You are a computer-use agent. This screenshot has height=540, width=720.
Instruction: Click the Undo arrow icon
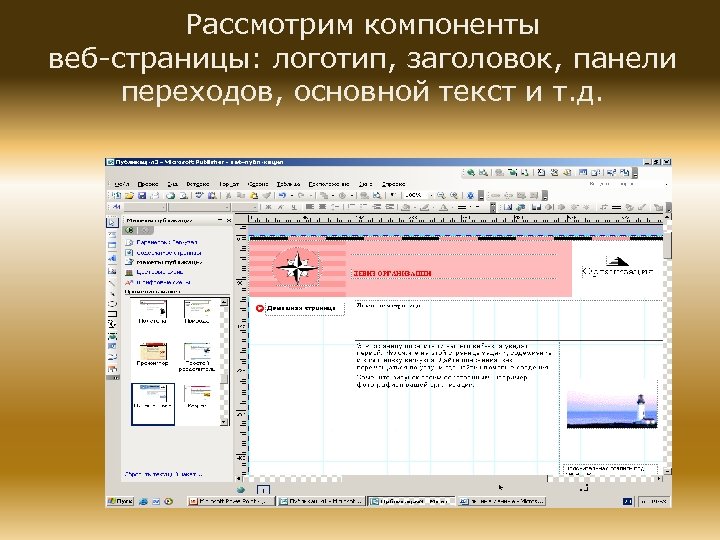point(282,196)
